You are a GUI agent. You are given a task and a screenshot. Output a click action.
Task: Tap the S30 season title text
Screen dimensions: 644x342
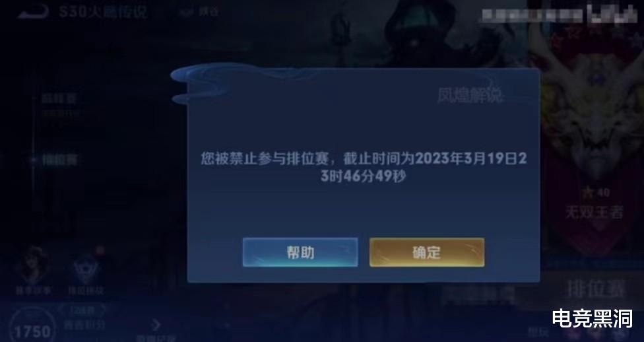[103, 11]
